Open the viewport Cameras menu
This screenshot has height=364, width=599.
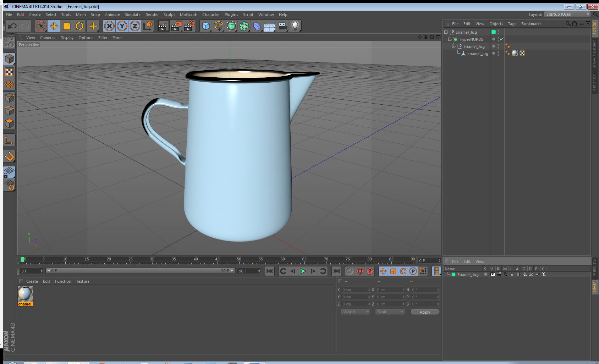tap(48, 38)
